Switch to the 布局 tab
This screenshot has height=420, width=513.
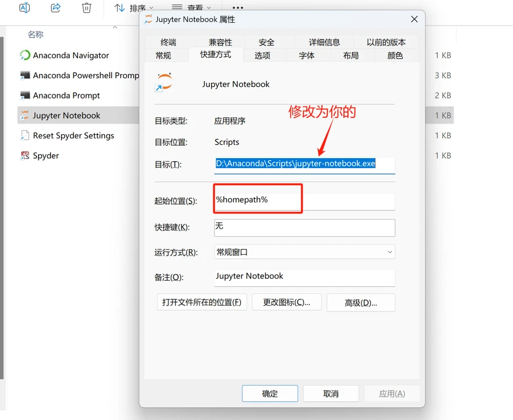point(351,55)
